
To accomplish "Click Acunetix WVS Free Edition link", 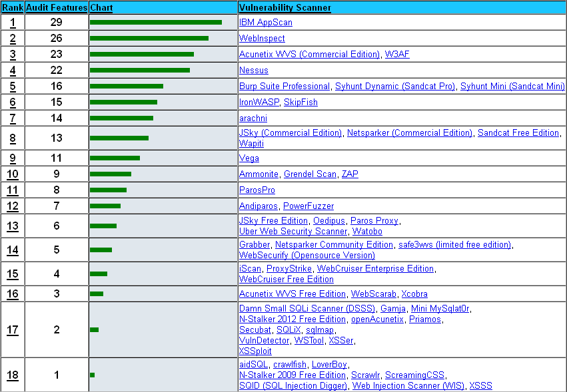I will pyautogui.click(x=292, y=294).
